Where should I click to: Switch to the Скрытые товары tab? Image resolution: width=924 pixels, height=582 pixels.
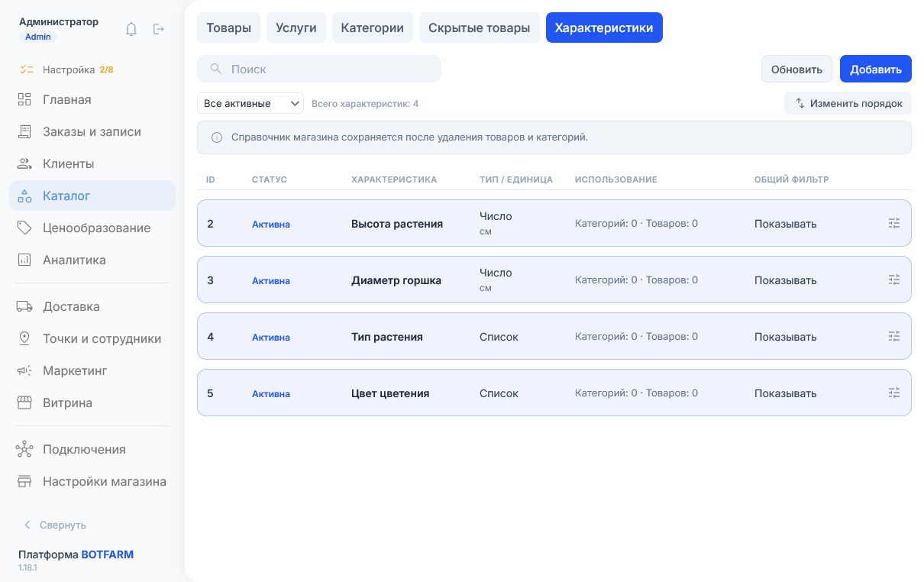tap(480, 27)
